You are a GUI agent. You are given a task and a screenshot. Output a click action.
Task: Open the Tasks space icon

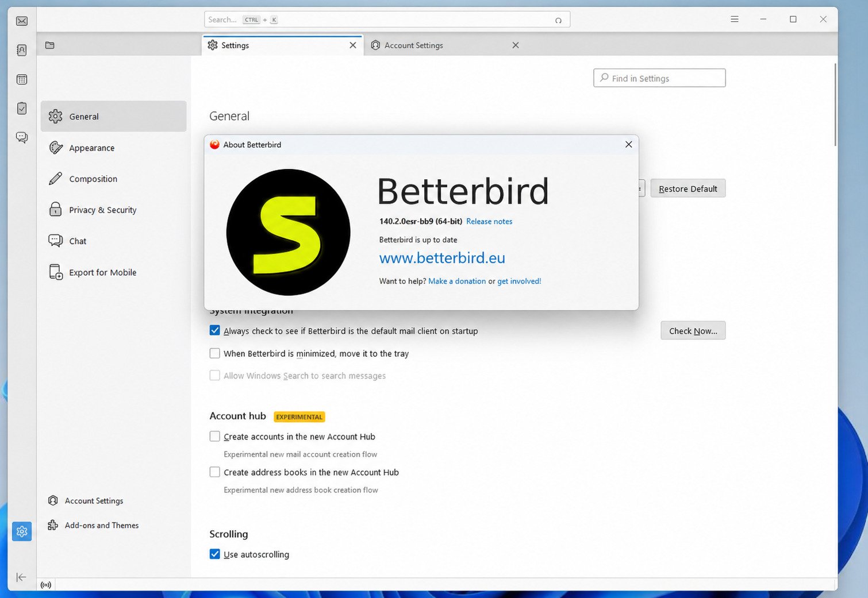click(22, 108)
